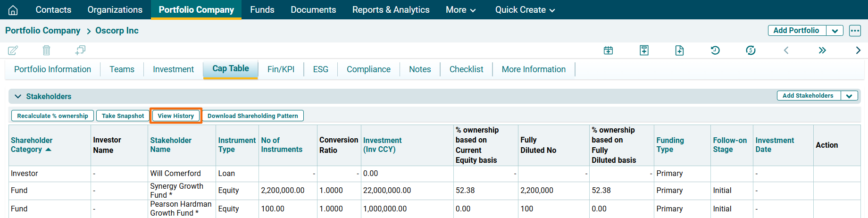Screen dimensions: 868x218
Task: Expand the Add Portfolio dropdown arrow
Action: tap(835, 31)
